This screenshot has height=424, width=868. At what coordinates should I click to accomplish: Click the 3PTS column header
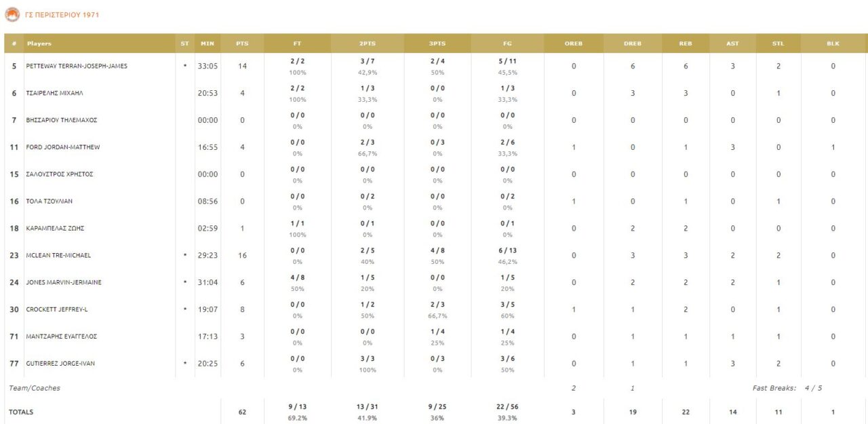[437, 43]
